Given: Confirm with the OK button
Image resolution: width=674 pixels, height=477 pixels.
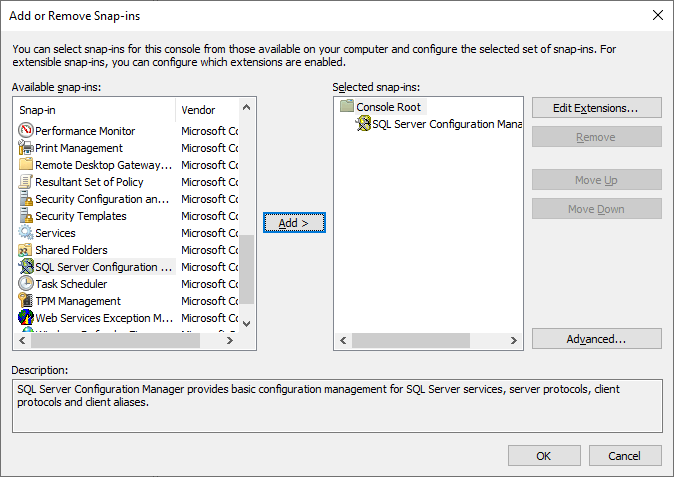Looking at the screenshot, I should tap(543, 456).
